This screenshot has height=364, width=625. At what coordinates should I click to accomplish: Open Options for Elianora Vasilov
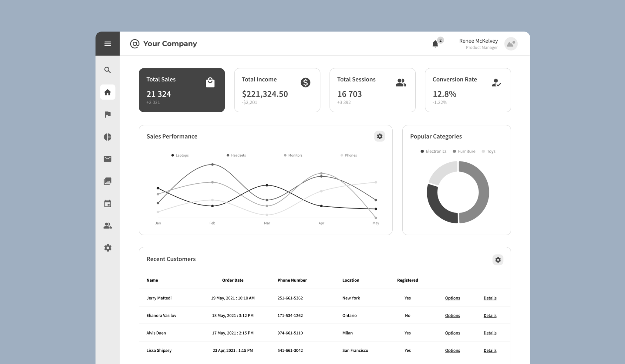452,316
